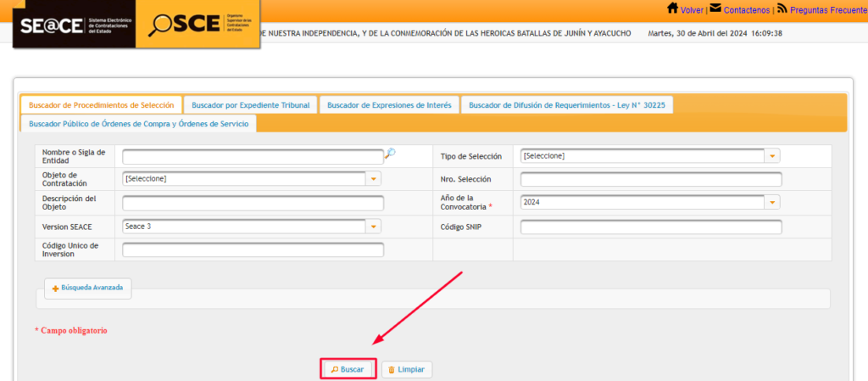Switch to Buscador por Expediente Tribunal tab
868x381 pixels.
coord(251,104)
